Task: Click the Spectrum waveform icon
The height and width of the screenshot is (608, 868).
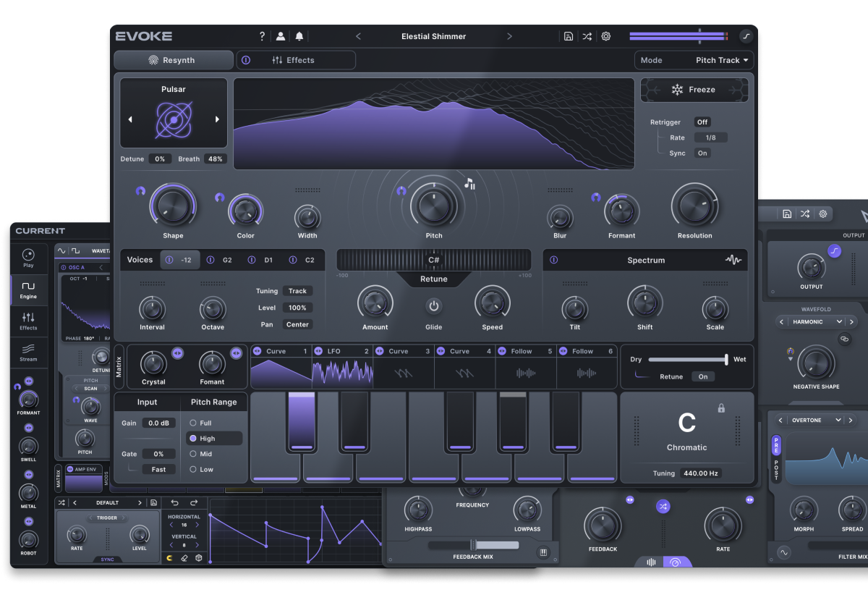Action: coord(733,260)
